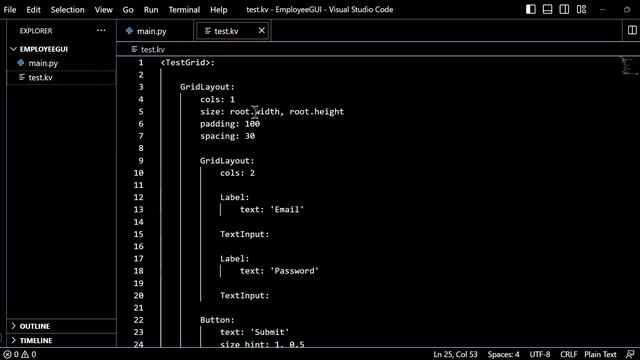The height and width of the screenshot is (360, 640).
Task: Click file icon on test.kv tab
Action: click(x=208, y=31)
